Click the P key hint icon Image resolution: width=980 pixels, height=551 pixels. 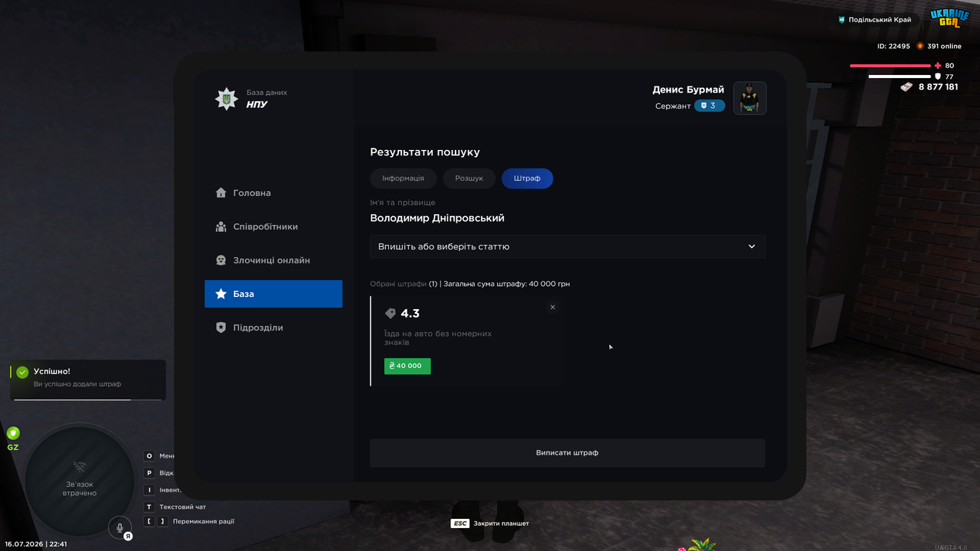149,473
